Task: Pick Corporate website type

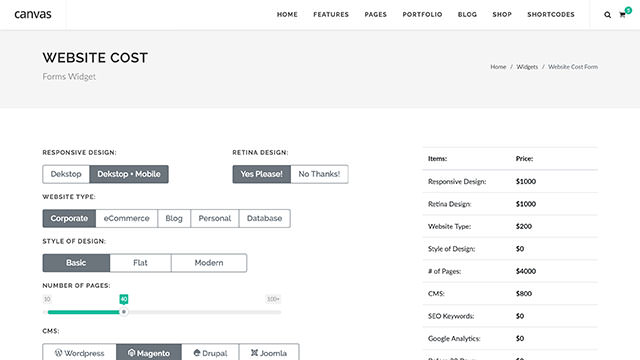Action: (69, 218)
